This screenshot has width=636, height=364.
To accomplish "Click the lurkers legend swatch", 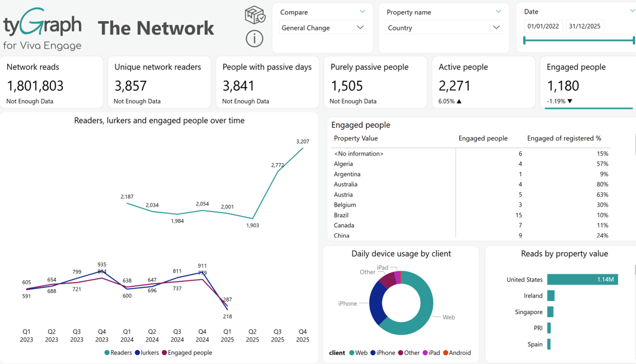I will click(x=138, y=353).
